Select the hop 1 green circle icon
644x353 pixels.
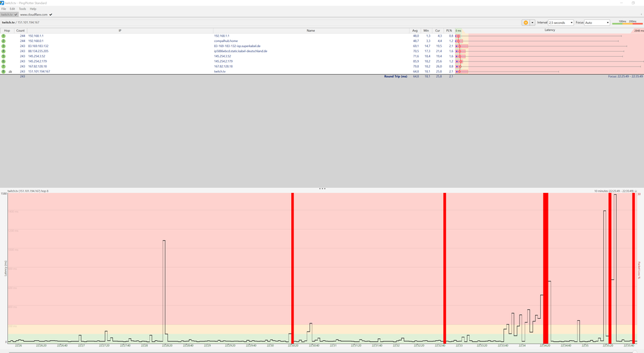[x=4, y=36]
